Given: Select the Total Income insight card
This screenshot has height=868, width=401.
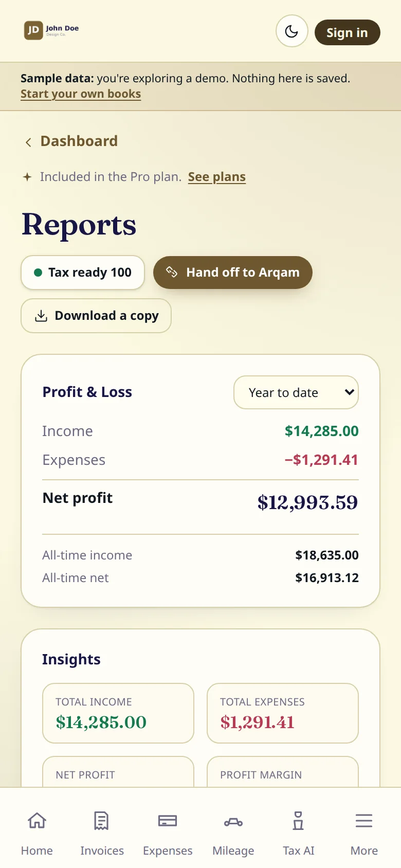Looking at the screenshot, I should pos(118,713).
